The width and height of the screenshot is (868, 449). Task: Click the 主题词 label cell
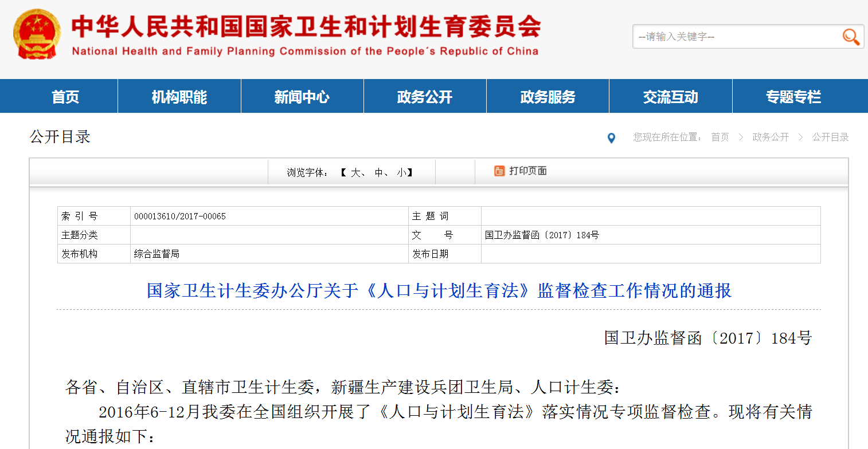445,216
